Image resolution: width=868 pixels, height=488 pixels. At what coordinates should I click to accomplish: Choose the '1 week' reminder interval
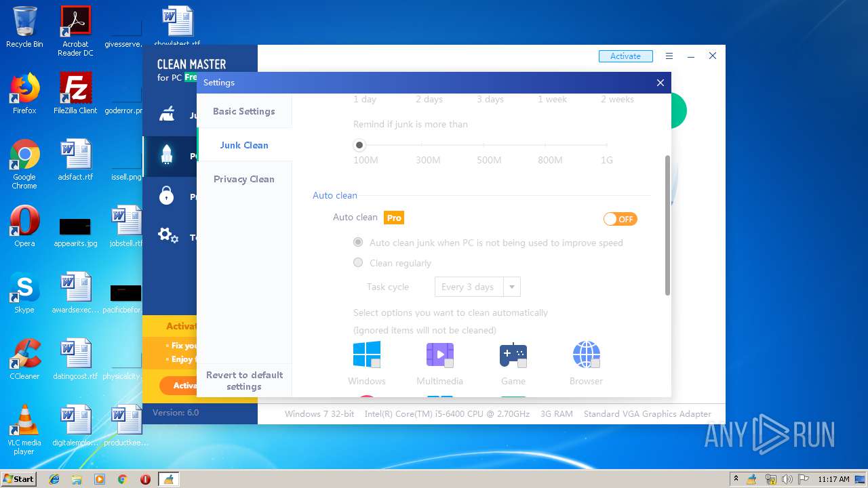(552, 99)
